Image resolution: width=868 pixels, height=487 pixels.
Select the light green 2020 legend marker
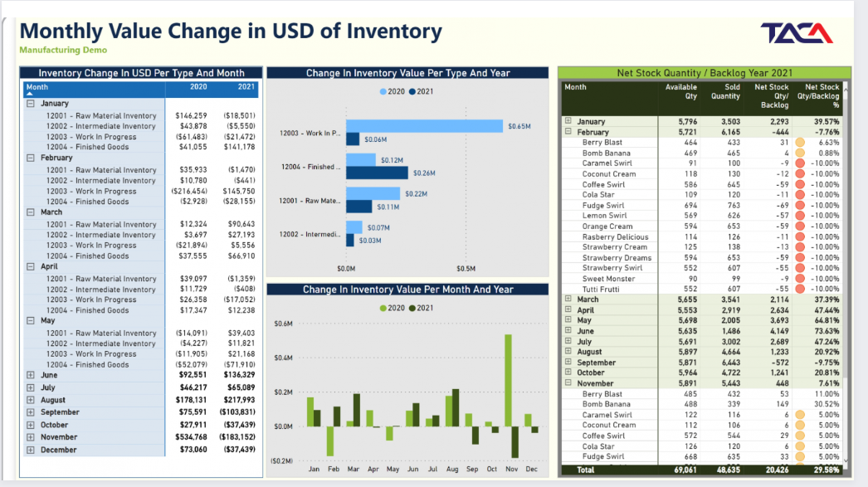(383, 309)
